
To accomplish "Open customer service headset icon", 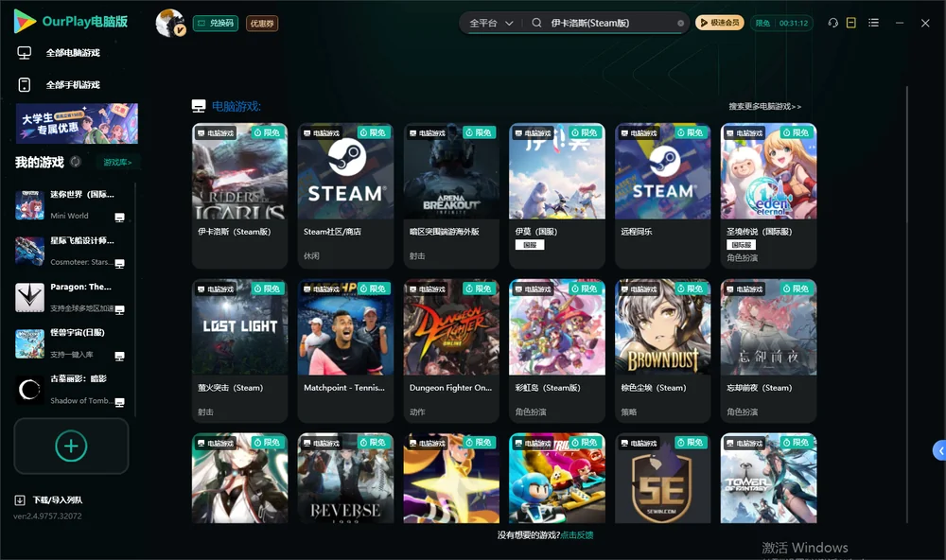I will (x=832, y=23).
